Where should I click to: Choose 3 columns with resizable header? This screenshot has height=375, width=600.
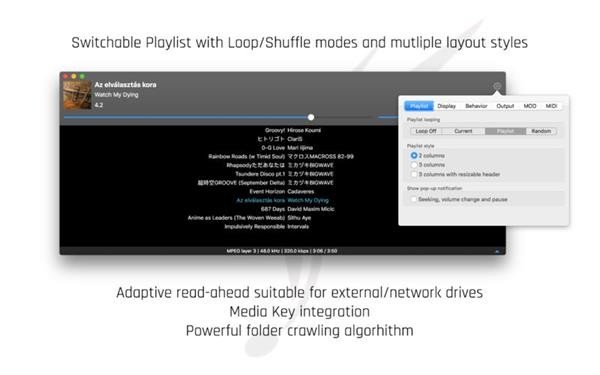[414, 174]
